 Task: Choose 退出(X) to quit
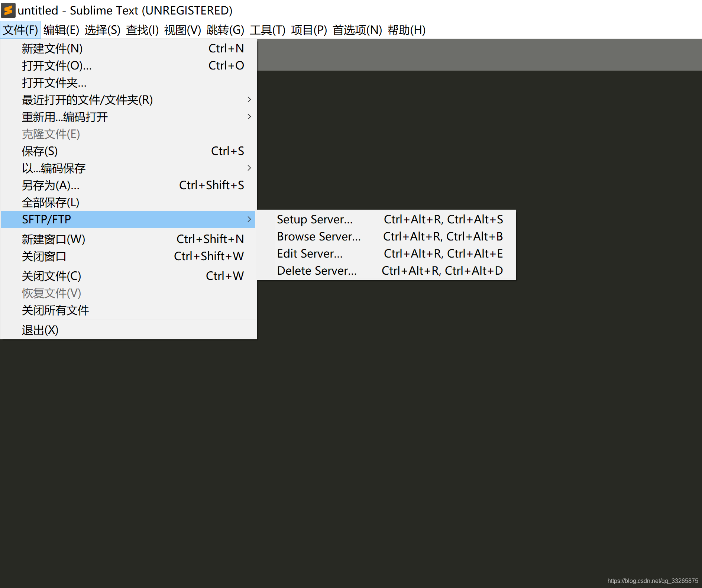pos(129,330)
